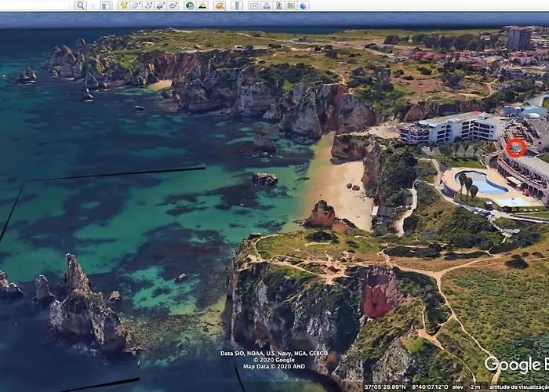Click the blue globe sign-in icon
This screenshot has height=392, width=549.
click(304, 5)
